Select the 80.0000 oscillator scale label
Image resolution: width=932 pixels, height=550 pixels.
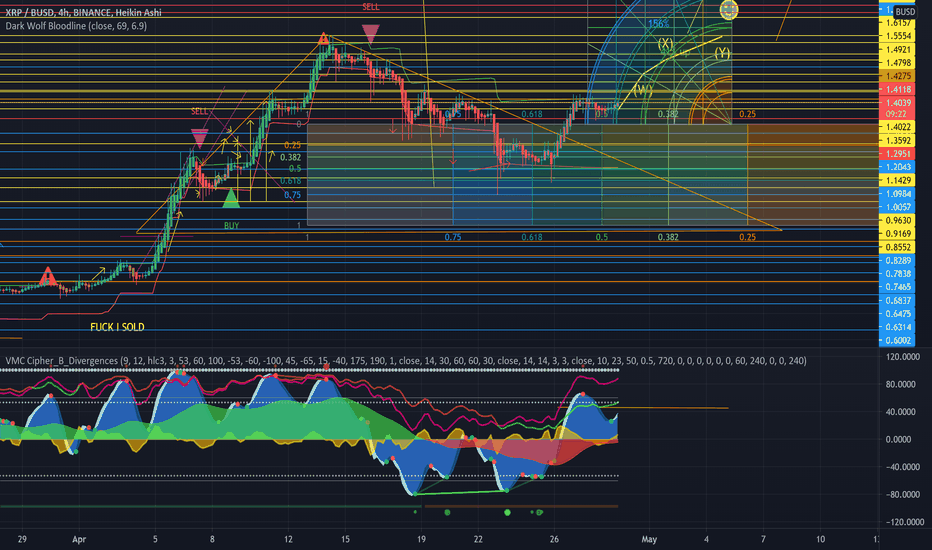(900, 384)
